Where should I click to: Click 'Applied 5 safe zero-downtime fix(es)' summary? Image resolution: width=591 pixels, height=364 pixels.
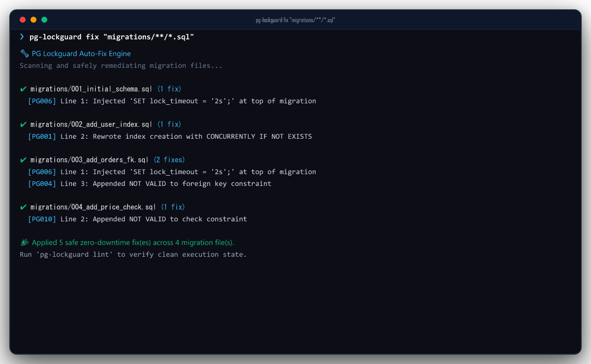pos(133,243)
